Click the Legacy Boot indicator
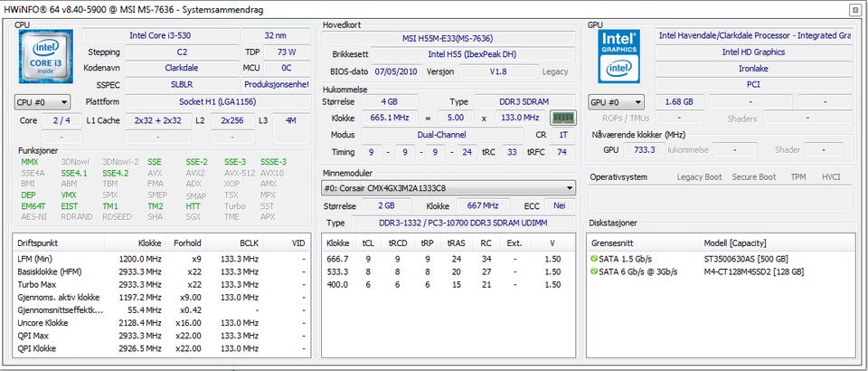The image size is (868, 371). 697,177
